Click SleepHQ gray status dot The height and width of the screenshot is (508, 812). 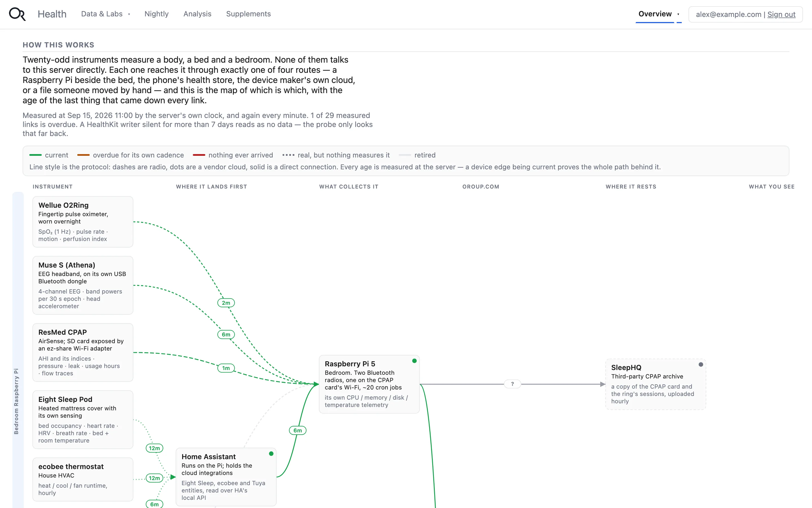701,365
